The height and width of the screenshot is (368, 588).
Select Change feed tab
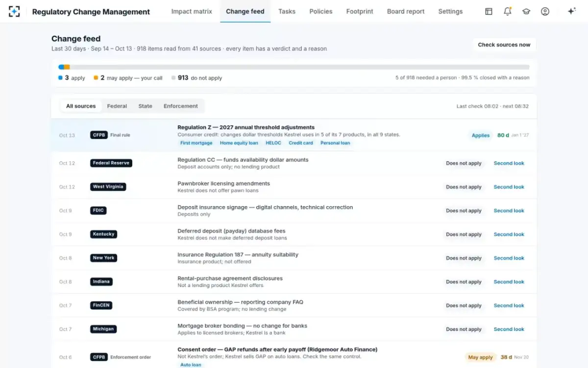pyautogui.click(x=245, y=11)
